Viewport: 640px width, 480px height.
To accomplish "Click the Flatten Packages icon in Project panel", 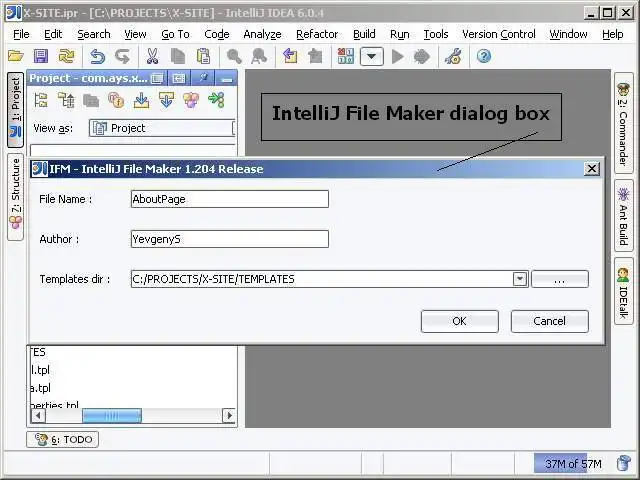I will coord(66,100).
